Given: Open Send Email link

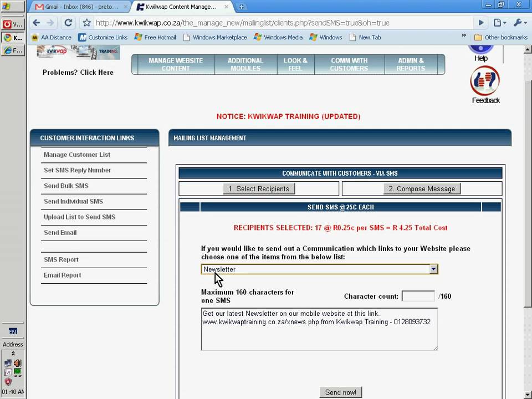Looking at the screenshot, I should [x=60, y=233].
